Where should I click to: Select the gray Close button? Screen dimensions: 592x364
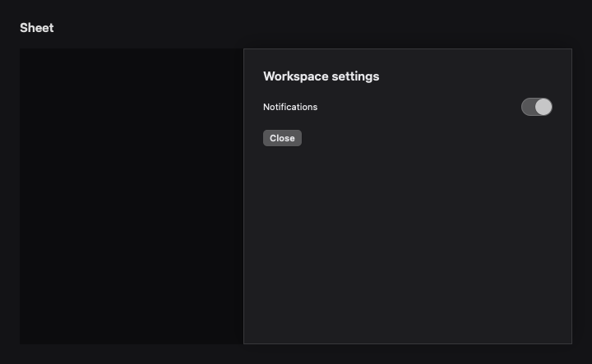pyautogui.click(x=282, y=138)
